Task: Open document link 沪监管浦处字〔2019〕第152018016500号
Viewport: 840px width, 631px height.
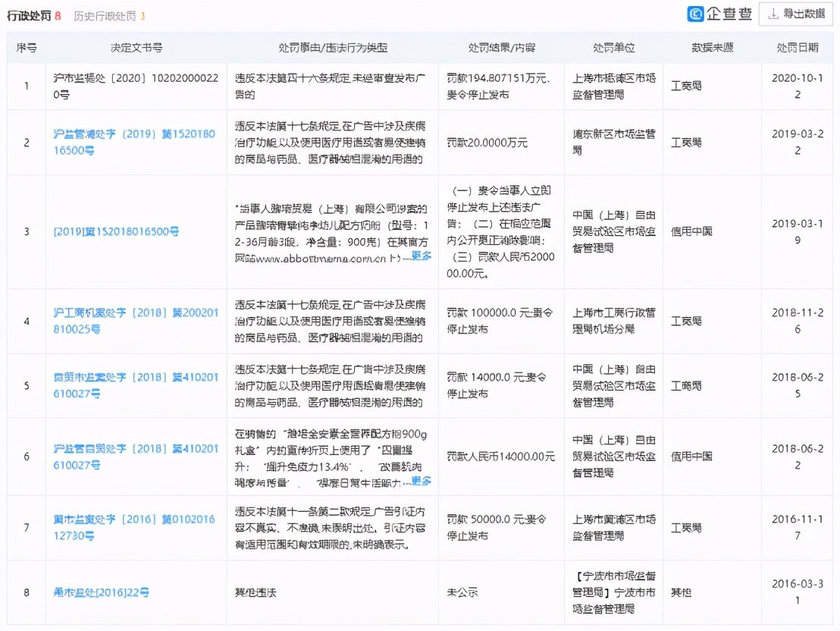Action: tap(135, 141)
